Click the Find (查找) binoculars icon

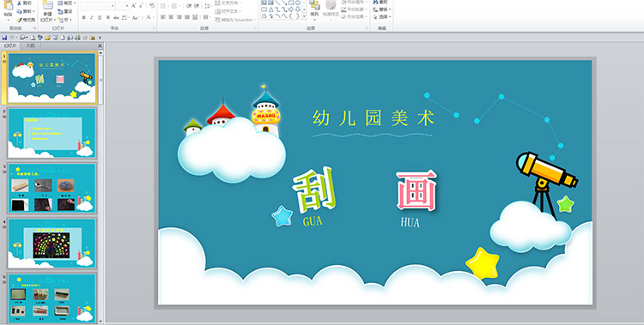point(375,2)
